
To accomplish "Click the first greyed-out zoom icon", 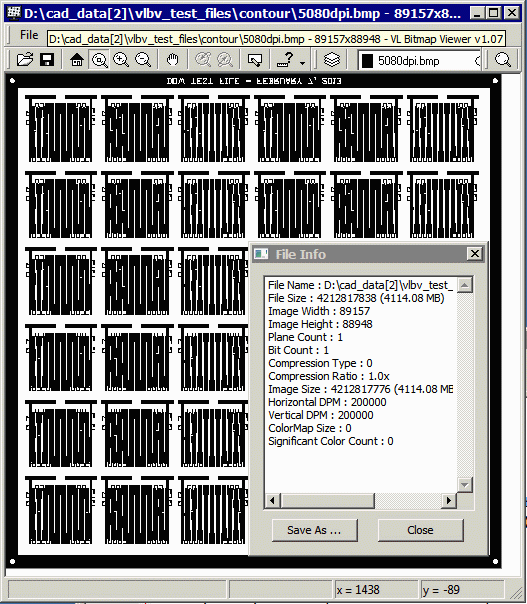I will [203, 60].
